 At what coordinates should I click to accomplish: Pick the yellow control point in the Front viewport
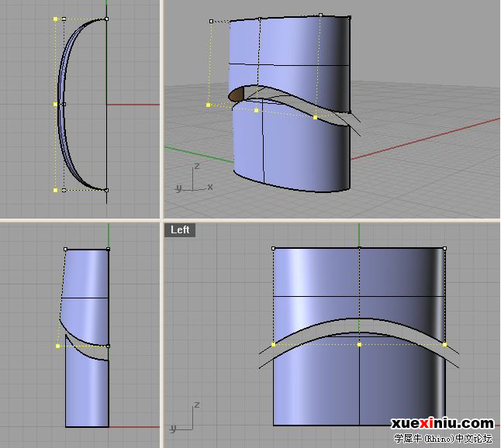[x=58, y=346]
